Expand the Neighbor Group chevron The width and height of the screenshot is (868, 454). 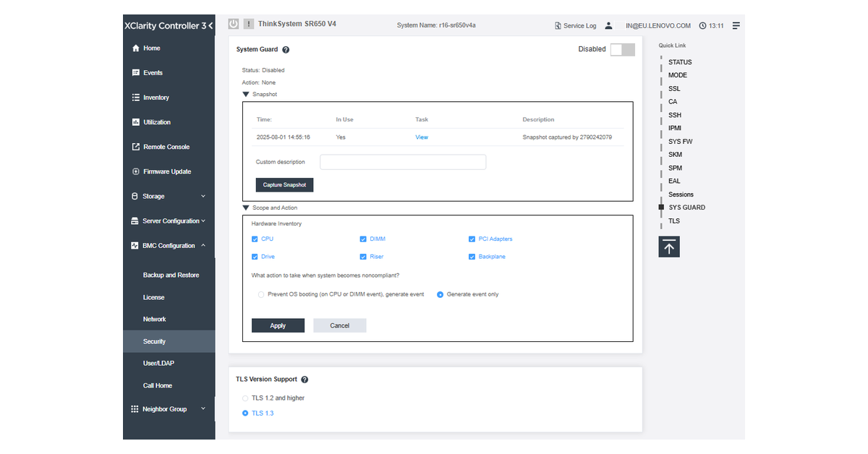[203, 409]
